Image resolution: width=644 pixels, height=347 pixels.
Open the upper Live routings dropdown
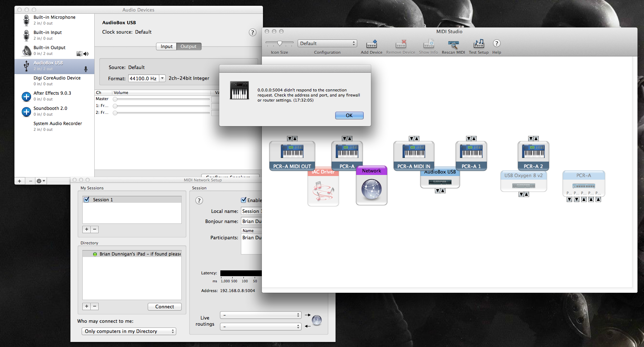260,315
